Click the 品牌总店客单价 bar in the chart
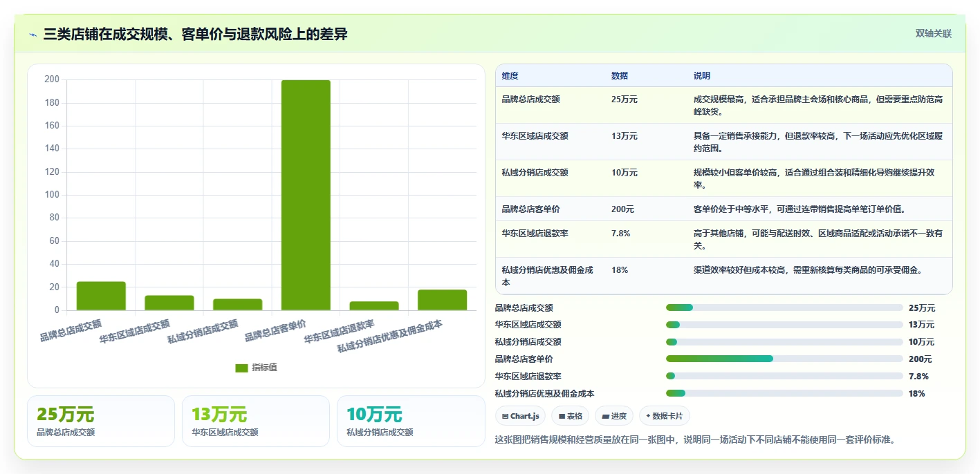 [306, 195]
